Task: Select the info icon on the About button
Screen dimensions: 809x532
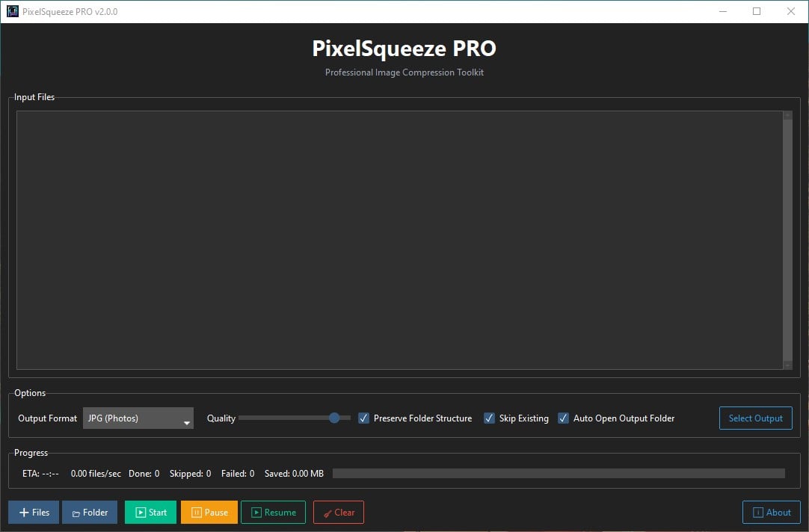Action: pyautogui.click(x=759, y=512)
